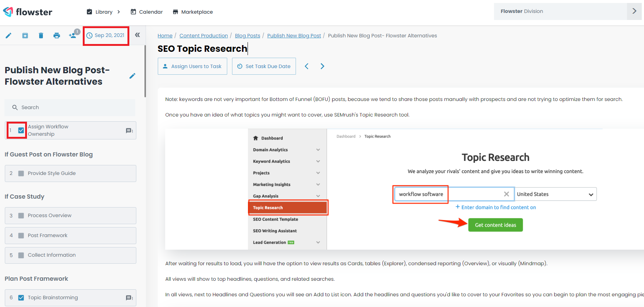Click Set Task Due Date button
Viewport: 644px width, 307px height.
(264, 66)
